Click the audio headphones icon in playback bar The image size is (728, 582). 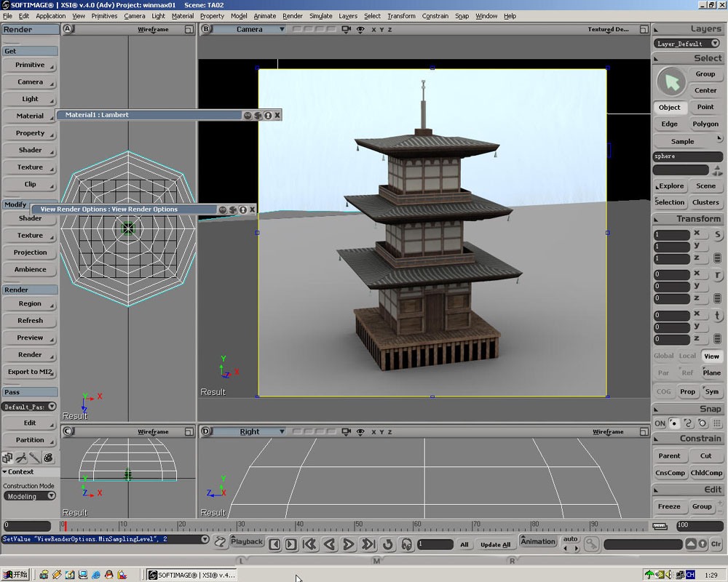[407, 544]
